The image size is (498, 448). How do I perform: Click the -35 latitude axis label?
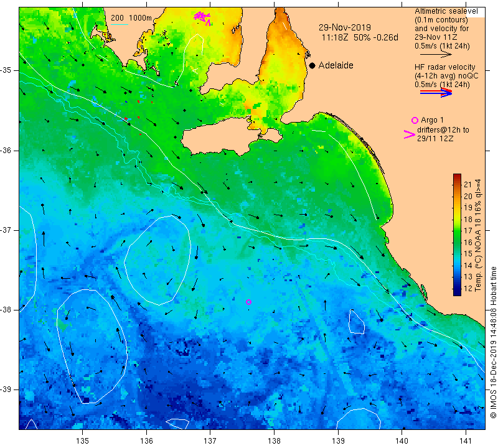click(6, 70)
